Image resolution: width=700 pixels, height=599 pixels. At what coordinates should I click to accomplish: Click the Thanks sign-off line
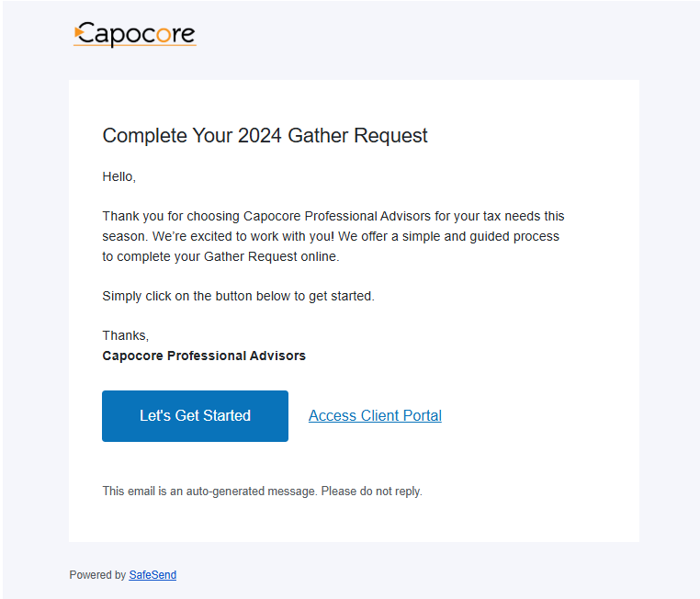point(126,335)
